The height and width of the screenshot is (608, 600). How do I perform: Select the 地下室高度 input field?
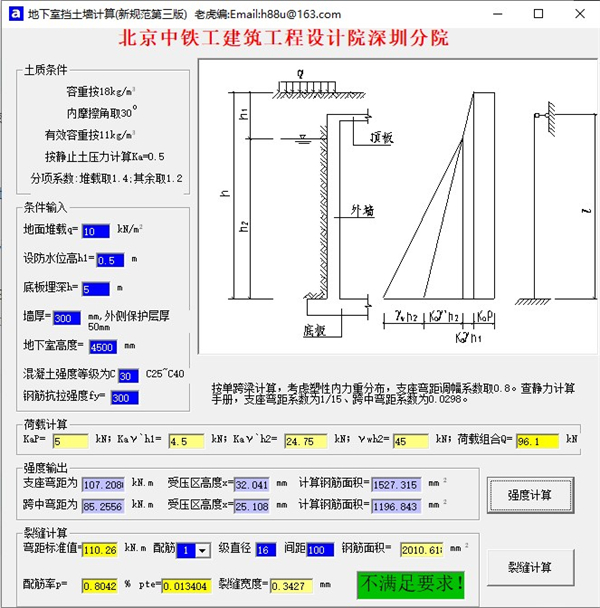click(103, 347)
